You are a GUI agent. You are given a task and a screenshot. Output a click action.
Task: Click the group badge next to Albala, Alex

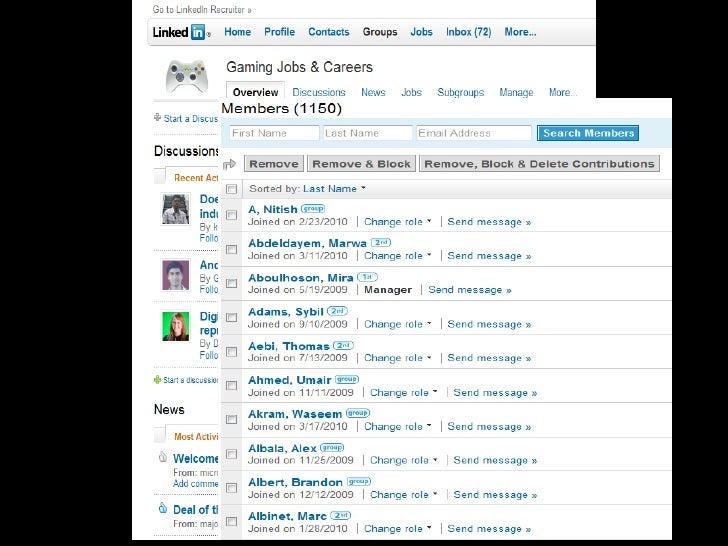click(x=332, y=448)
